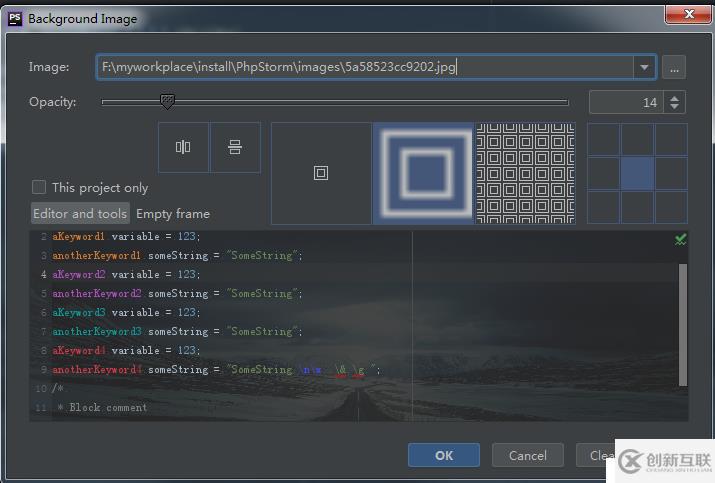
Task: Open the Image path history dropdown
Action: 644,68
